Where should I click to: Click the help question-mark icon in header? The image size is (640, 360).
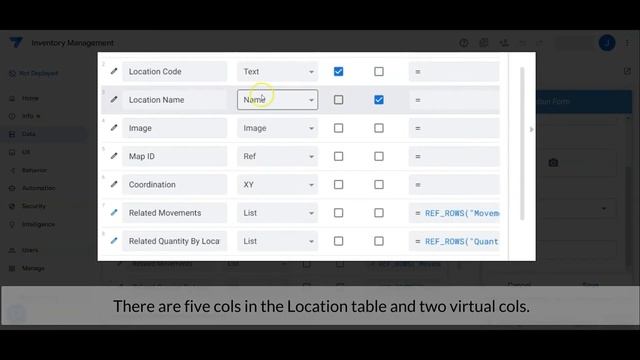464,43
